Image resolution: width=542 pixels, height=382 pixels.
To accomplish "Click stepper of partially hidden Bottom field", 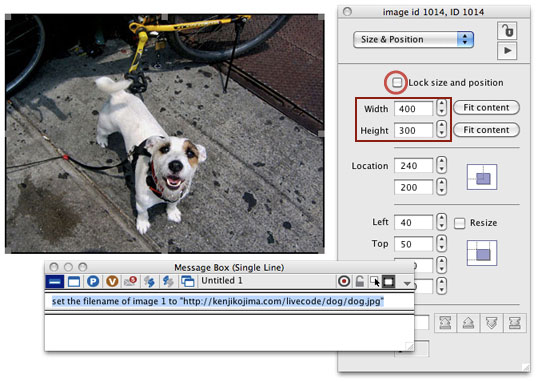I will pyautogui.click(x=441, y=286).
